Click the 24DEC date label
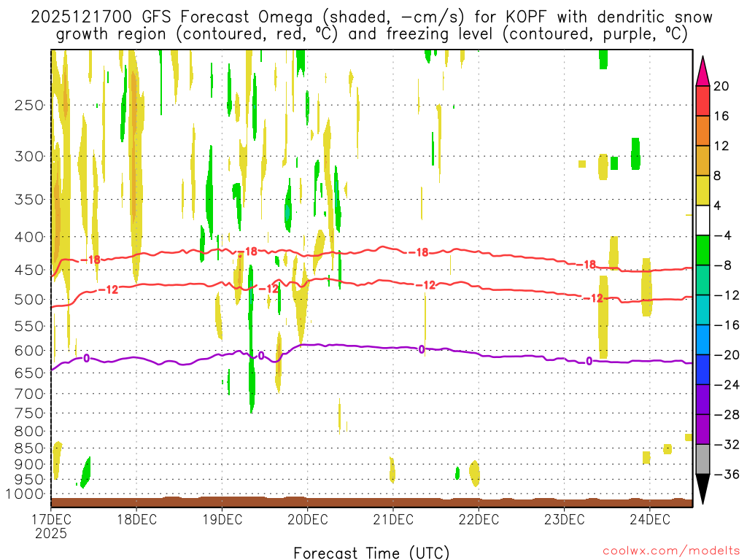 click(x=649, y=519)
